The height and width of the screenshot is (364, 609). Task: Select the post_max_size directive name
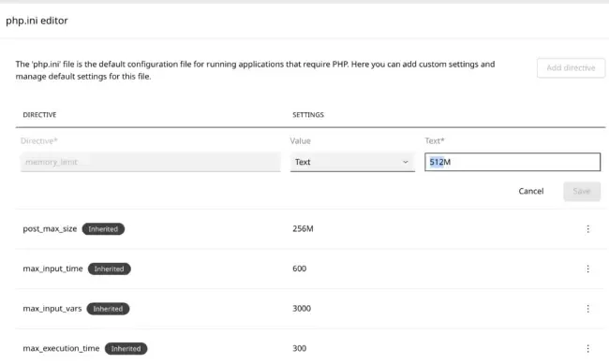point(50,229)
